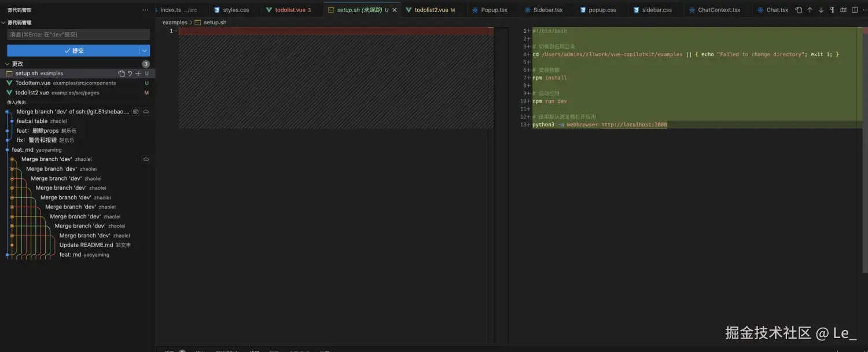Toggle whitespace display with pilcrow icon
868x352 pixels.
pos(832,10)
